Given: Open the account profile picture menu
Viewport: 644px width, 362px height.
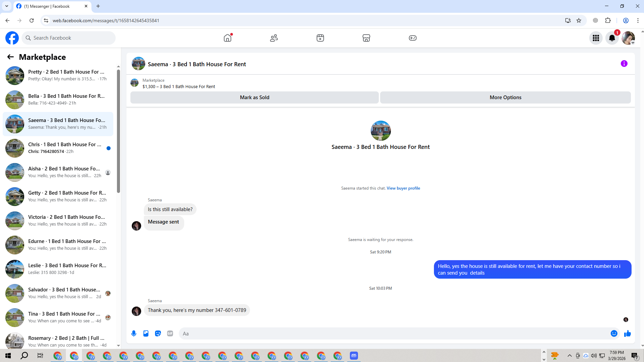Looking at the screenshot, I should [x=628, y=38].
